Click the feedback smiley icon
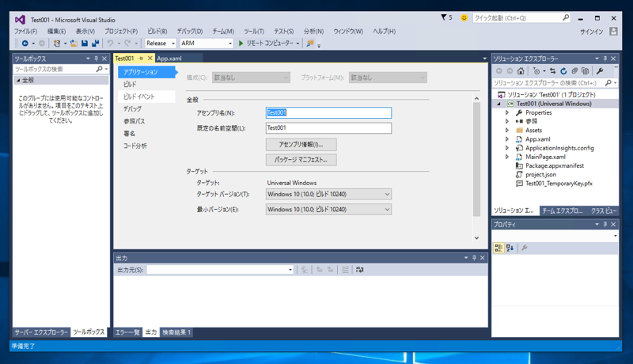The width and height of the screenshot is (633, 364). click(464, 17)
